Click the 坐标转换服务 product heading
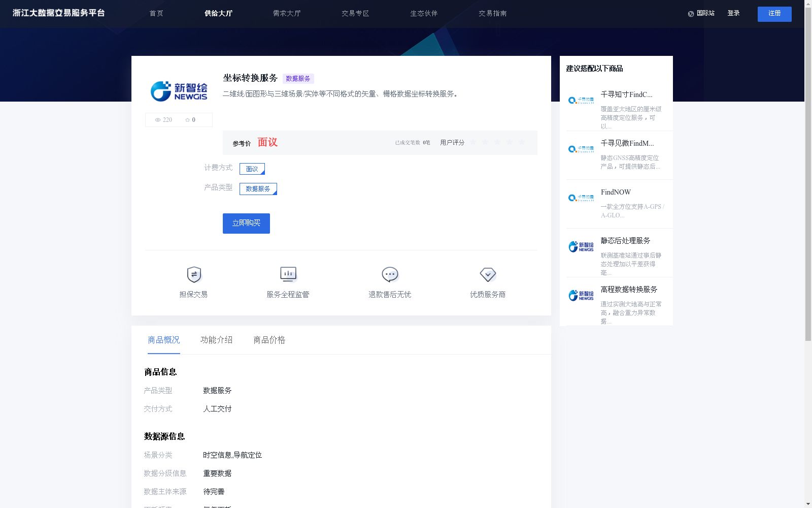Screen dimensions: 812x508 point(250,78)
